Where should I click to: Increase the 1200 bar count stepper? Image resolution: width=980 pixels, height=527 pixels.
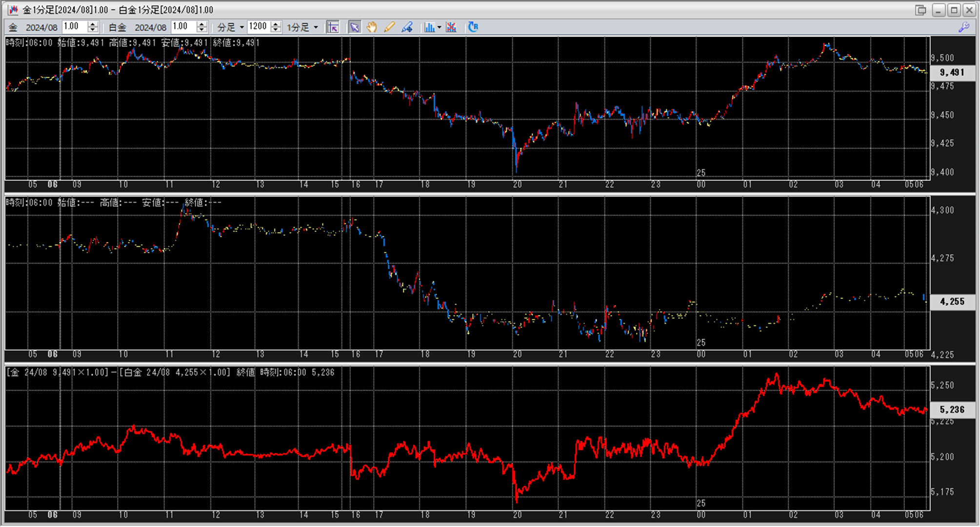[x=276, y=24]
